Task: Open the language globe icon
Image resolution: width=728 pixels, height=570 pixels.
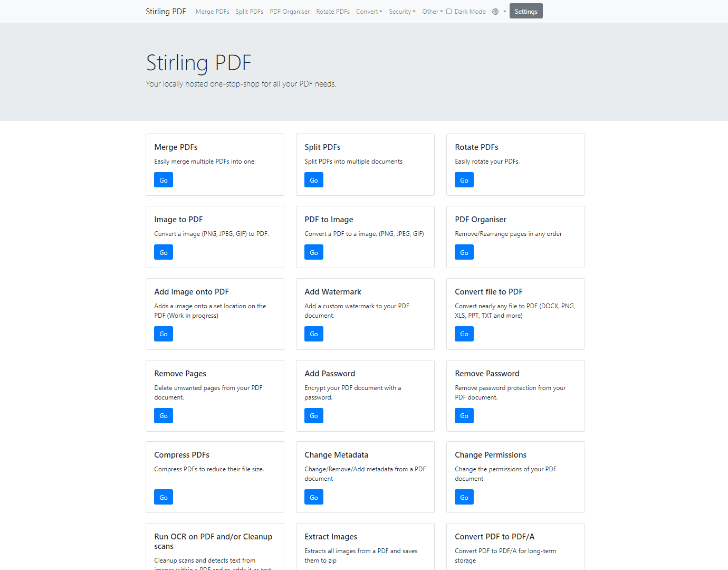Action: 495,12
